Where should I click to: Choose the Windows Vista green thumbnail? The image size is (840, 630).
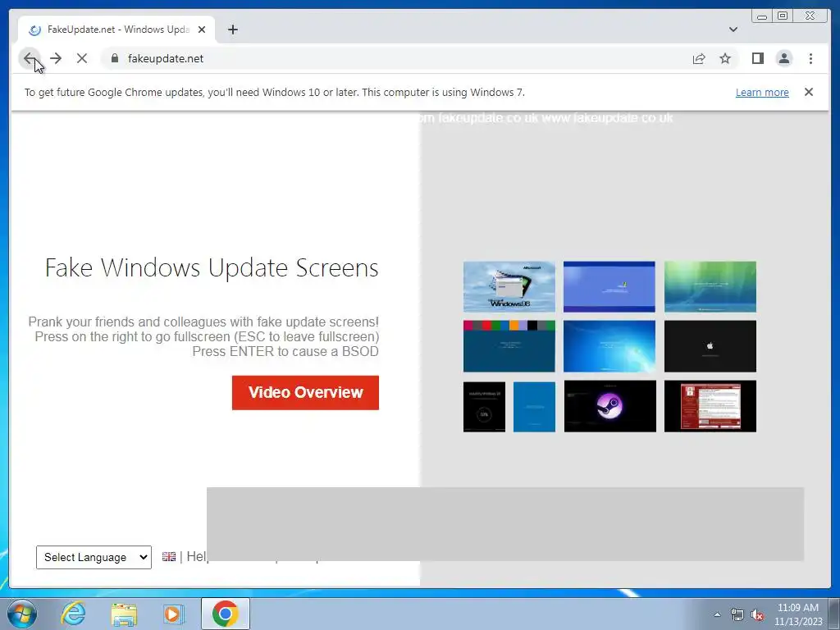[x=710, y=286]
